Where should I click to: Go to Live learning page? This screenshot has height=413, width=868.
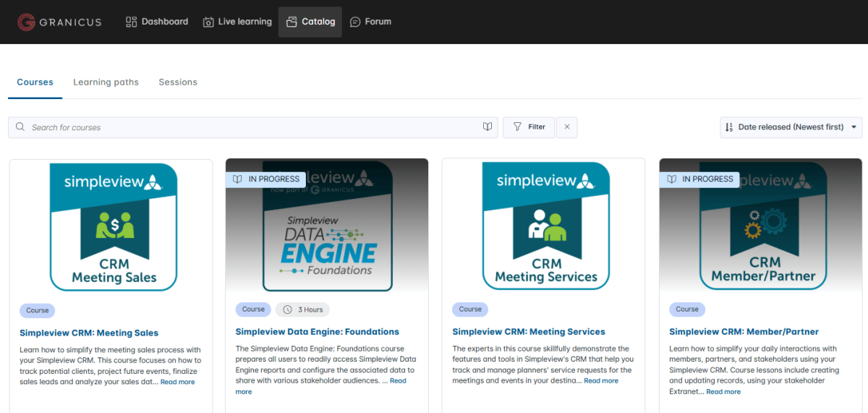[x=237, y=22]
